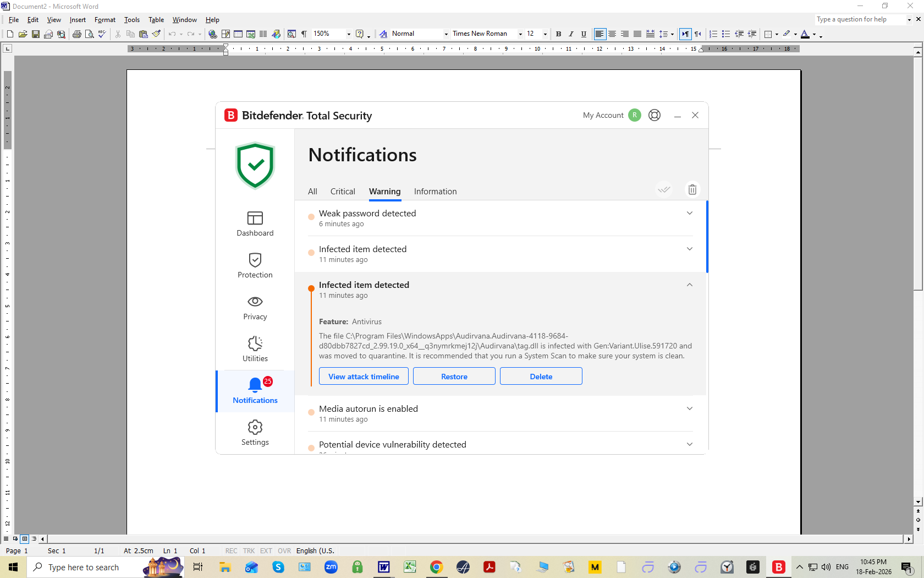This screenshot has width=924, height=578.
Task: Open Bitdefender Settings gear
Action: point(255,433)
